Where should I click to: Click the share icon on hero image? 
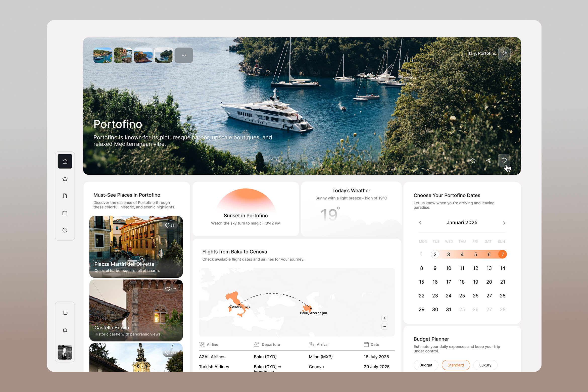[x=488, y=161]
